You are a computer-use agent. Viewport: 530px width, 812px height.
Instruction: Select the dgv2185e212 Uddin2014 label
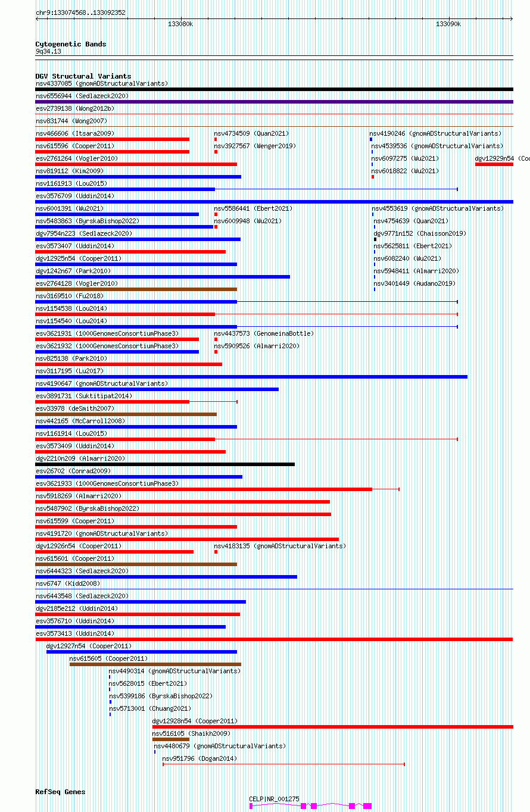[x=77, y=608]
